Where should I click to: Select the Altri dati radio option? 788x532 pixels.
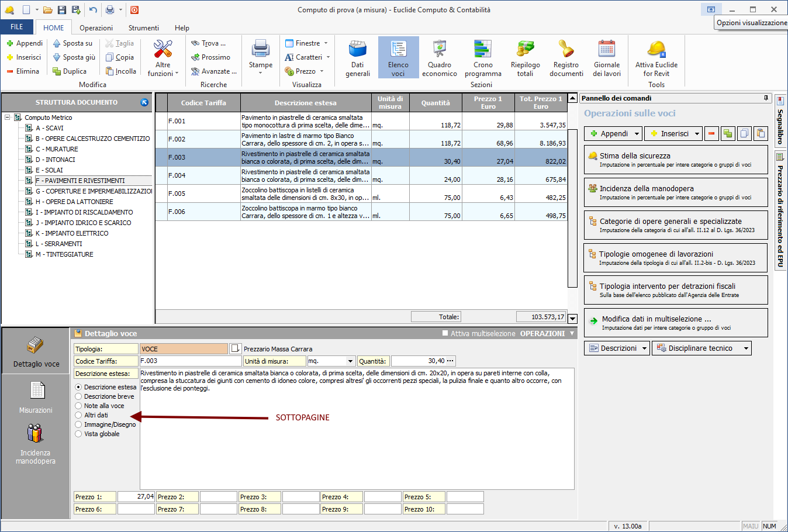[78, 415]
